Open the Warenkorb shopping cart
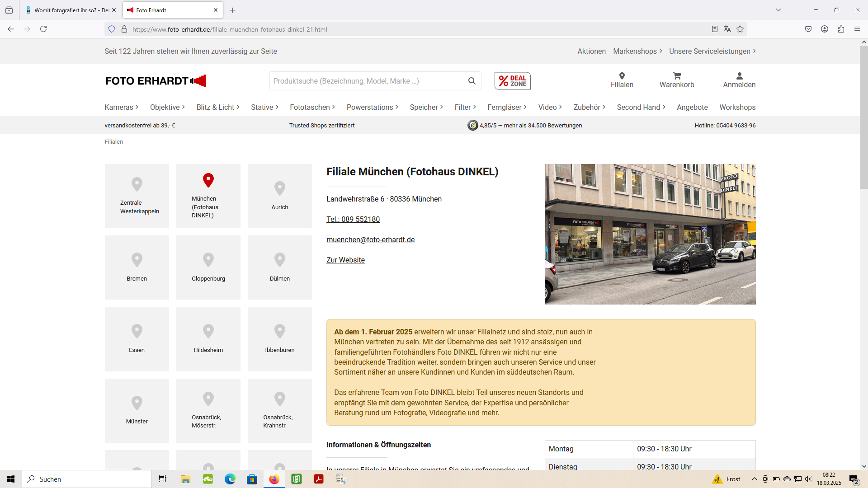 (x=677, y=76)
